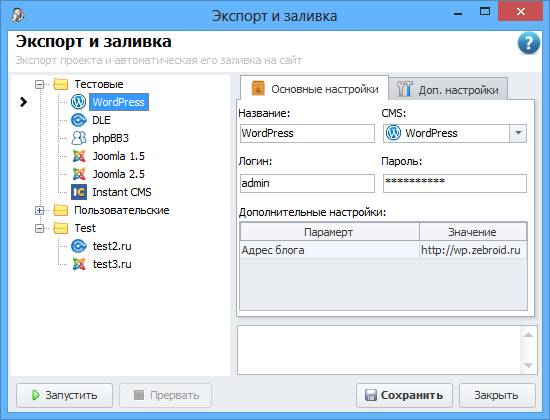The height and width of the screenshot is (420, 550).
Task: Click the blue help question mark icon
Action: [x=529, y=43]
